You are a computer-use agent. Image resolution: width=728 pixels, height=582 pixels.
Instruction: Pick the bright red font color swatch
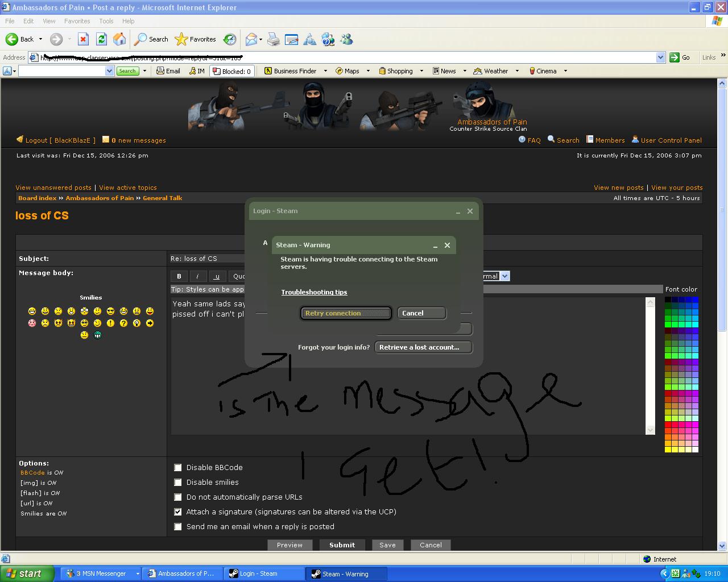pos(668,425)
